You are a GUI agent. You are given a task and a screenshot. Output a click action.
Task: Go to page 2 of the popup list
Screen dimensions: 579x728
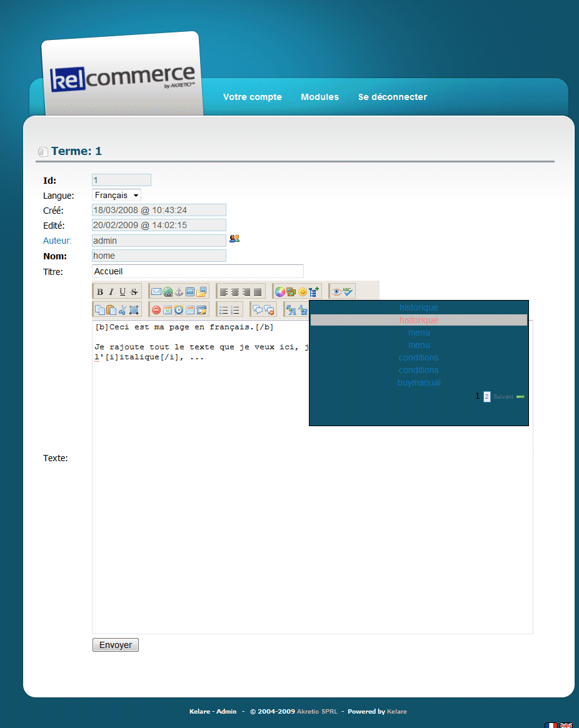click(x=487, y=397)
